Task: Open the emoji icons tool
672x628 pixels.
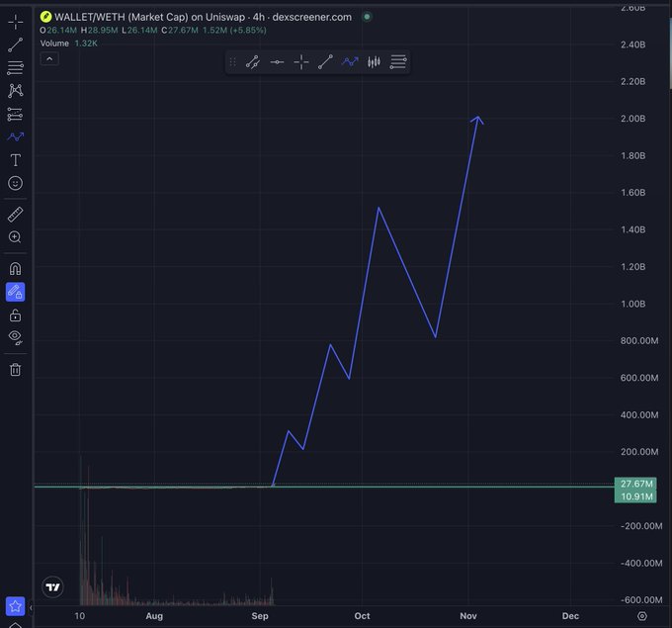Action: click(16, 183)
